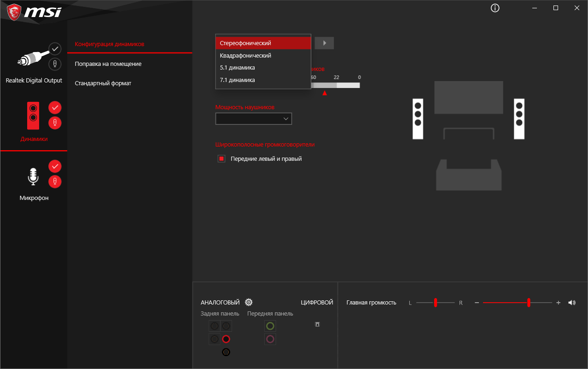Adjust the Главная громкость volume slider

(518, 303)
